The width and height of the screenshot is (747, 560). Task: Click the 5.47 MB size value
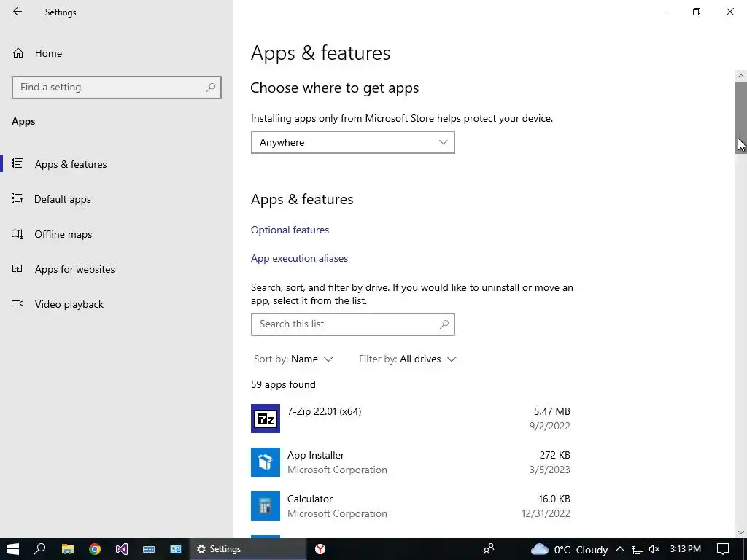[551, 411]
